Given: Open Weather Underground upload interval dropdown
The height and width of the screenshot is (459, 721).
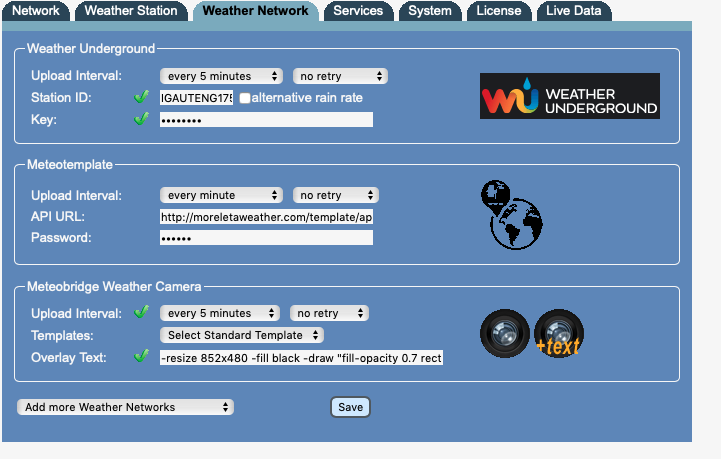Looking at the screenshot, I should point(221,76).
